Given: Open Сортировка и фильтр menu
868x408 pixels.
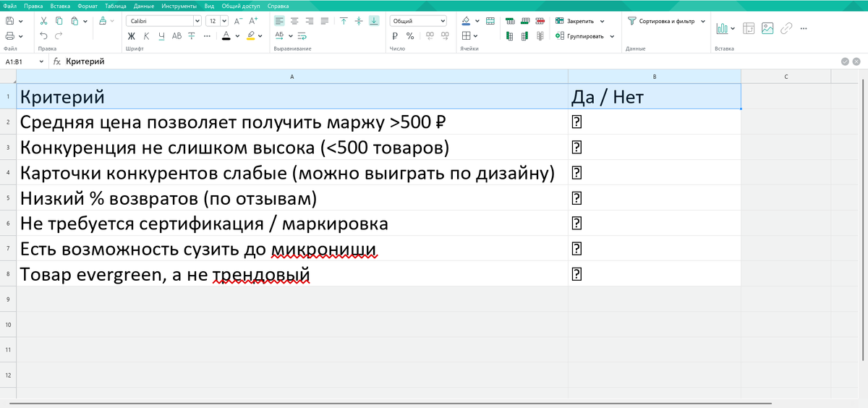Looking at the screenshot, I should [x=665, y=21].
